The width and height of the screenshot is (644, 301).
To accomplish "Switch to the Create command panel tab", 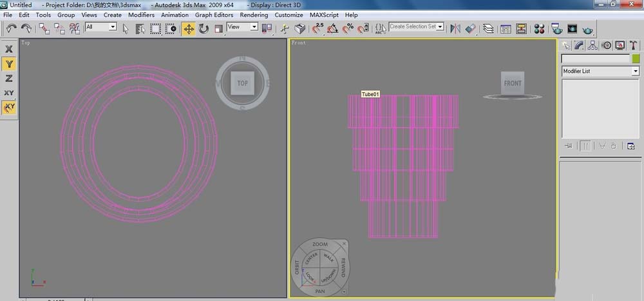I will 566,45.
